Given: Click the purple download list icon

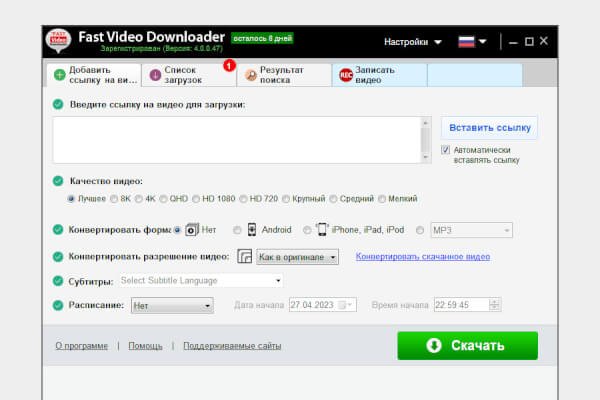Looking at the screenshot, I should 155,75.
